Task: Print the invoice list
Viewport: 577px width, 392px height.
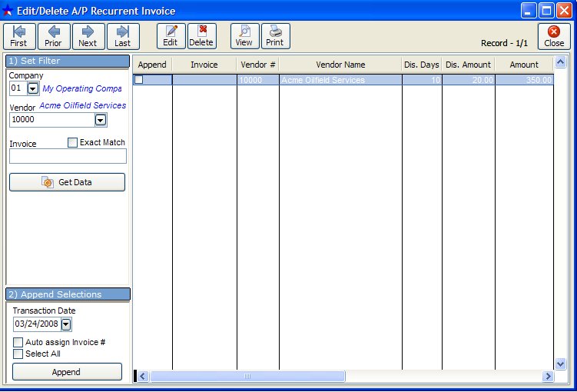Action: [x=275, y=36]
